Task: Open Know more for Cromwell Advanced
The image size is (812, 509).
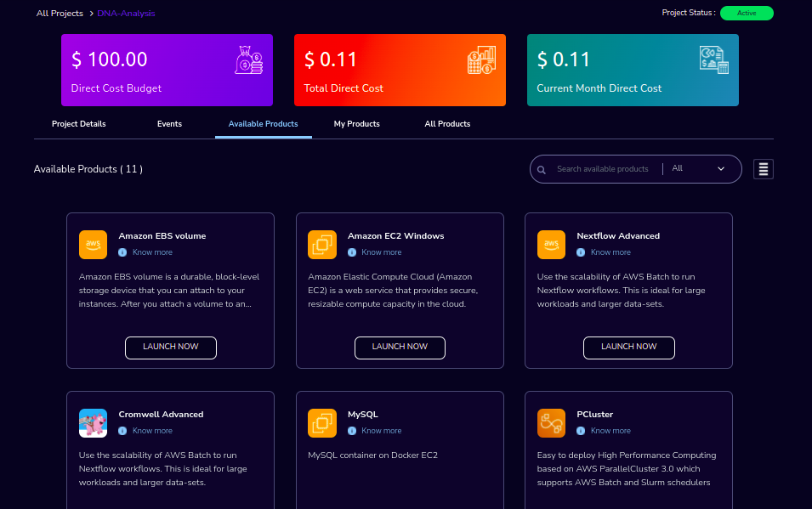Action: [152, 431]
